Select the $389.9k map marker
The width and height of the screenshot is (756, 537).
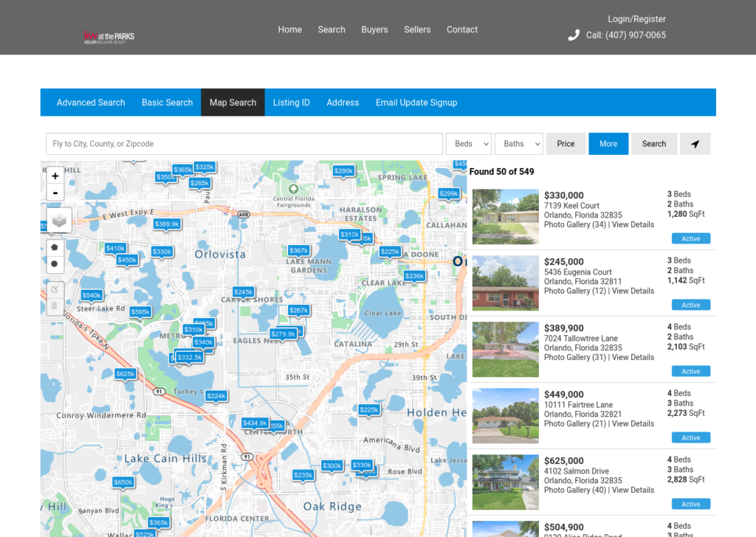pos(167,224)
